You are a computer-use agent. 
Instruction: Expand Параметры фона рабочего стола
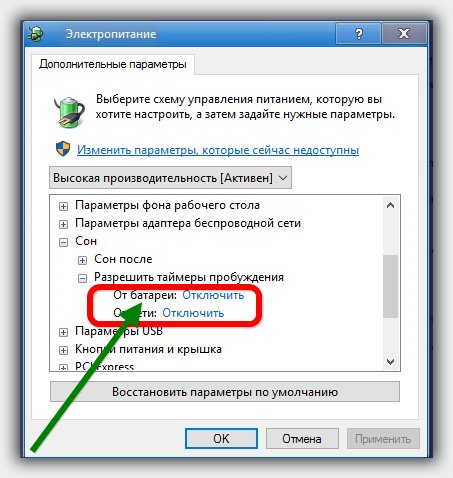pyautogui.click(x=63, y=206)
